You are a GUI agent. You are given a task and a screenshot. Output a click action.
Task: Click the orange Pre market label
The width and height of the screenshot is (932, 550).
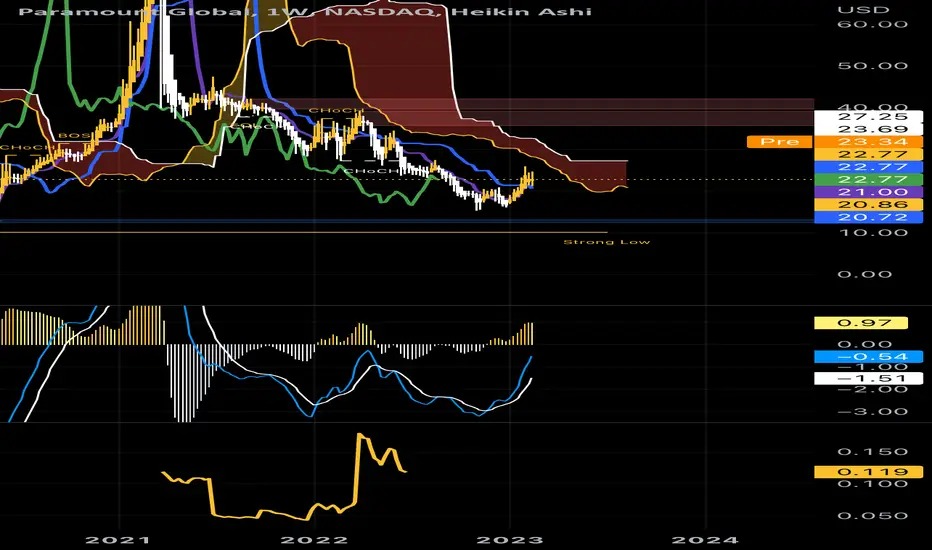point(779,142)
